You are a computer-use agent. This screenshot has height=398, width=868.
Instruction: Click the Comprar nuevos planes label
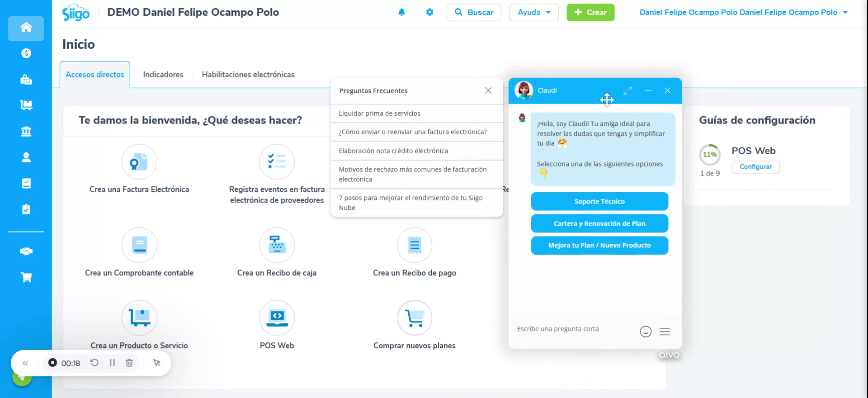tap(415, 346)
